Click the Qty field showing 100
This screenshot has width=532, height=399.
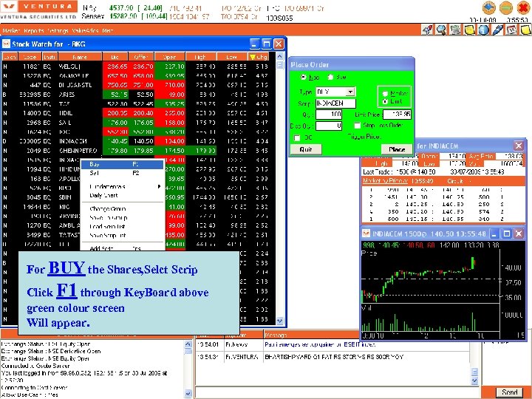click(329, 115)
